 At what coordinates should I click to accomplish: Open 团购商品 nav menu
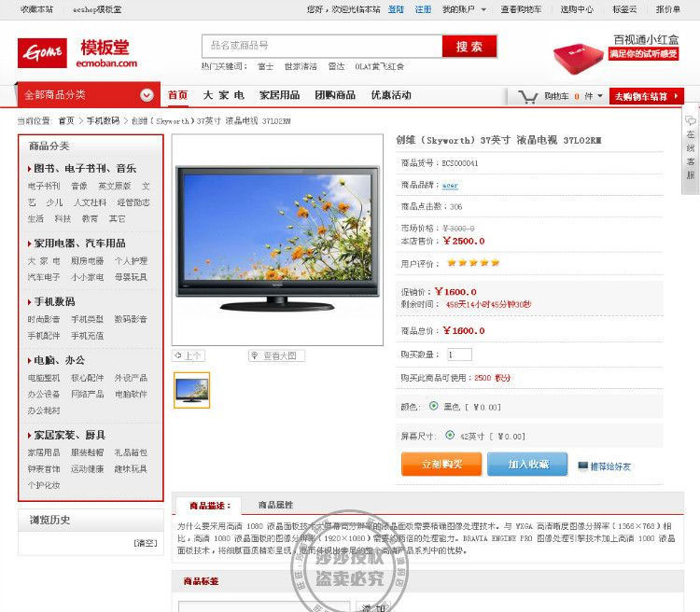[x=335, y=95]
